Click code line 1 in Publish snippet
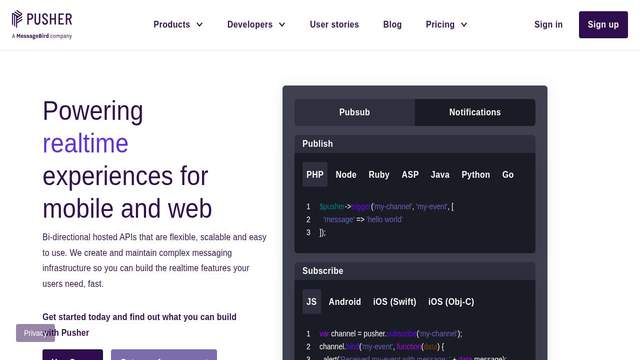This screenshot has height=360, width=640. tap(386, 207)
